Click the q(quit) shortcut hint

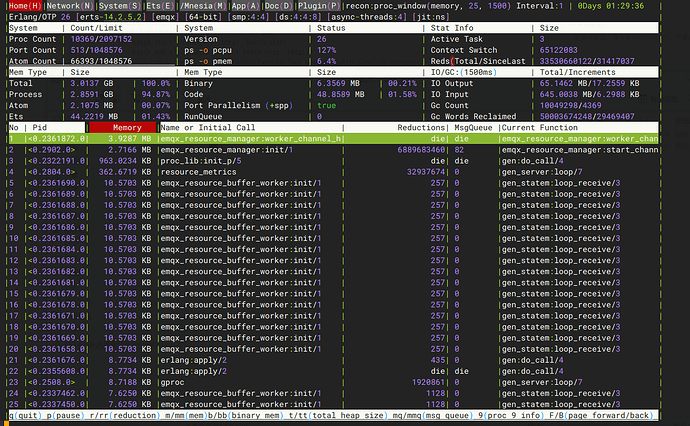[25, 415]
